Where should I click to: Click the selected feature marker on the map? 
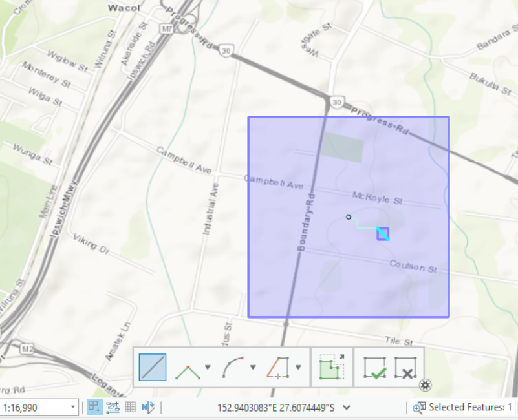(383, 234)
